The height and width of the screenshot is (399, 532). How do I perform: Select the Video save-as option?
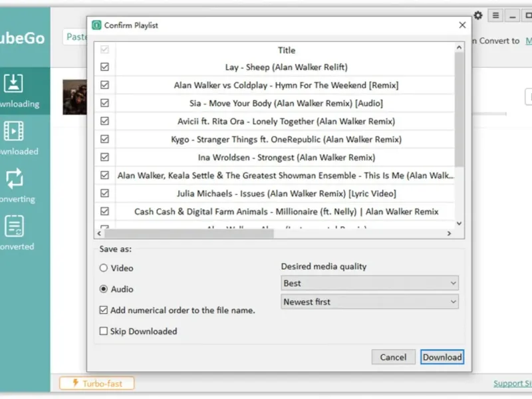[104, 268]
